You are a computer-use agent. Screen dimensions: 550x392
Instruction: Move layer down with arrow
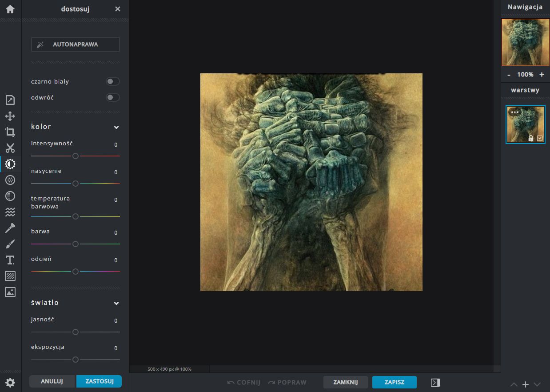pyautogui.click(x=537, y=384)
